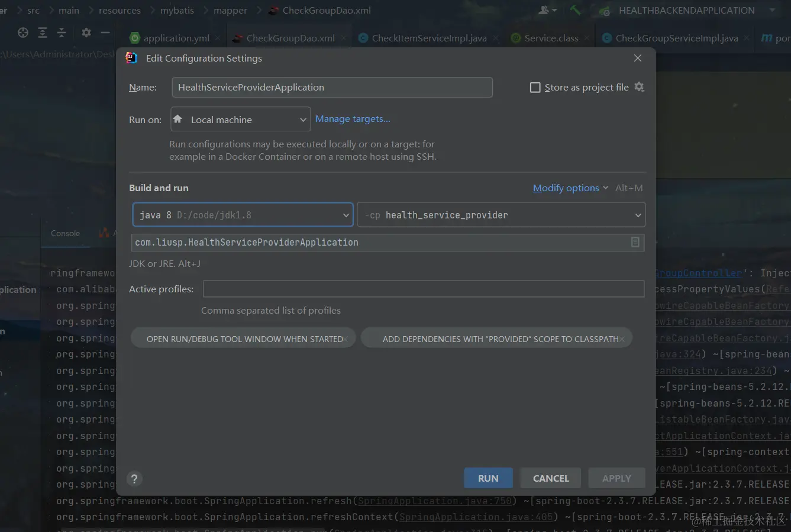Remove the Add Dependencies with Provided Scope chip

622,339
